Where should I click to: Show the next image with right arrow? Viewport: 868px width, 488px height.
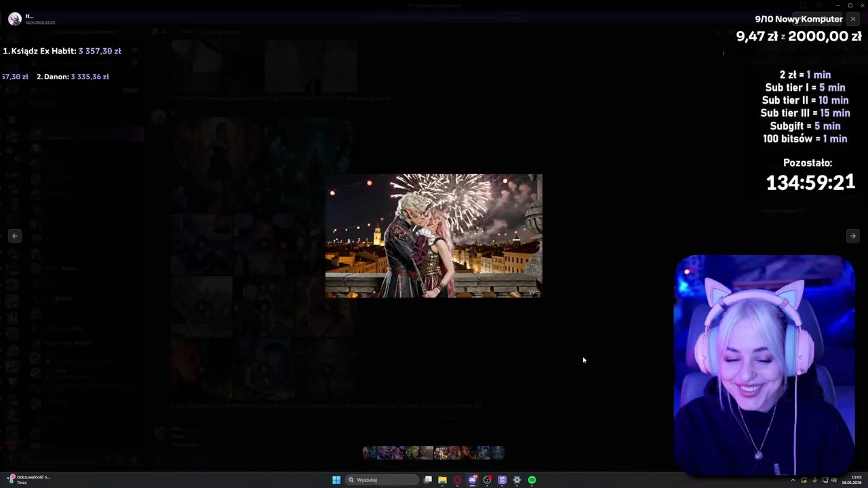(x=852, y=236)
